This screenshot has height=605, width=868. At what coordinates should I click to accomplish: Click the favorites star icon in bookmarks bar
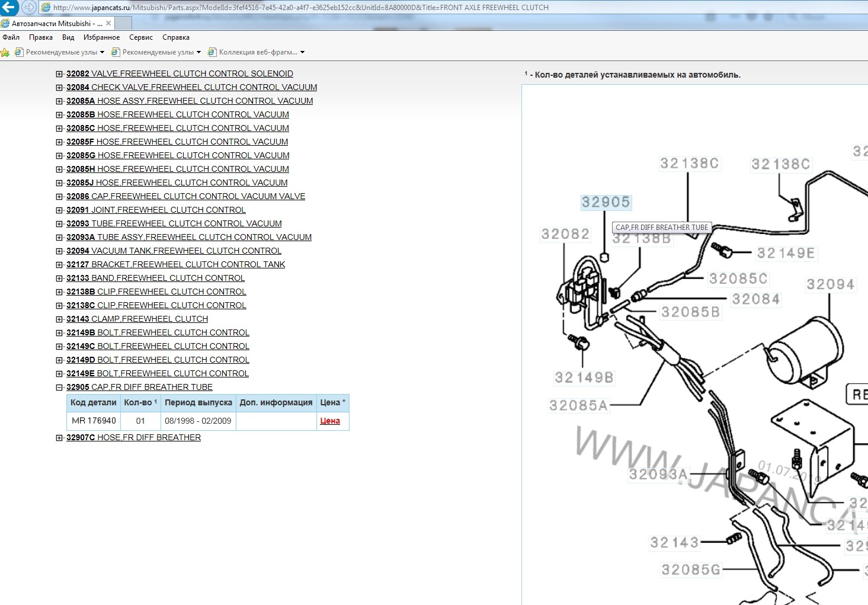coord(5,52)
